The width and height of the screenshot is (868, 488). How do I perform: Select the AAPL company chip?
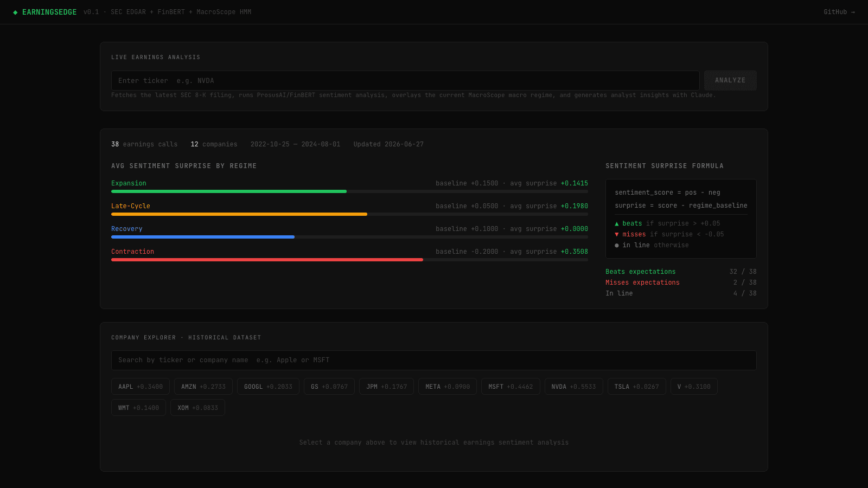point(141,387)
